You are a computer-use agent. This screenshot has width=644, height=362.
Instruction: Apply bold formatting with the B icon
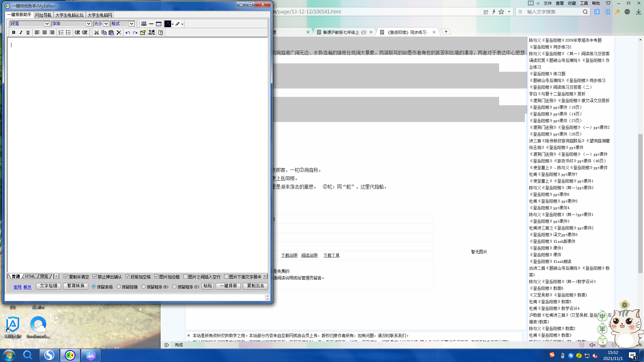point(13,33)
